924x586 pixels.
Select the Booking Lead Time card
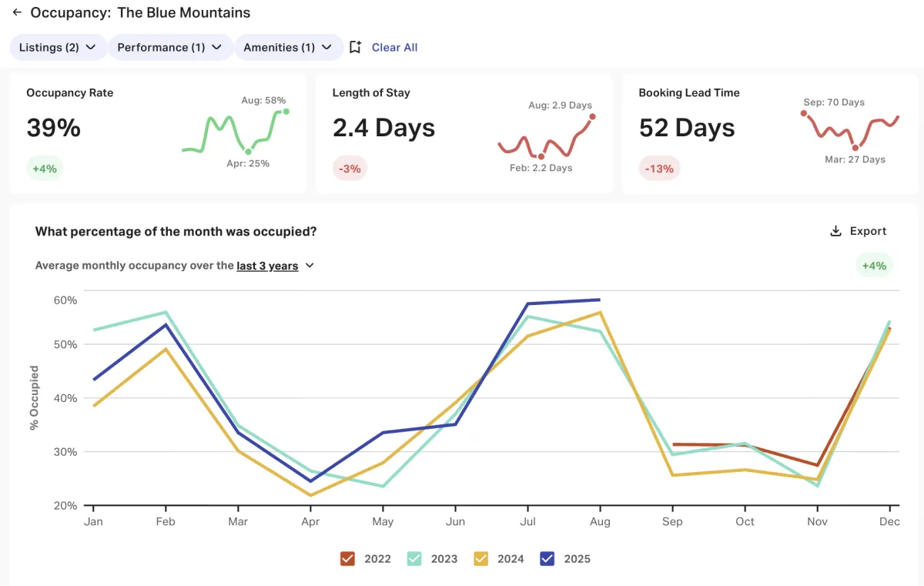pyautogui.click(x=770, y=131)
